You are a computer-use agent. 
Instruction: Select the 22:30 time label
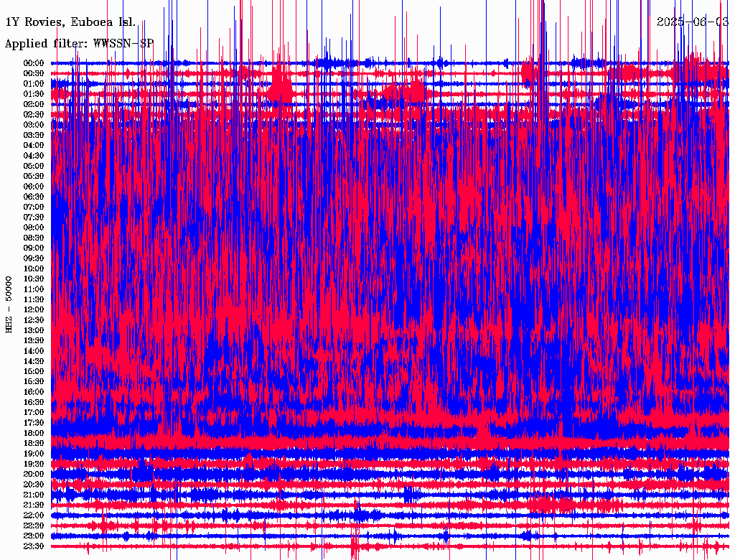[34, 526]
